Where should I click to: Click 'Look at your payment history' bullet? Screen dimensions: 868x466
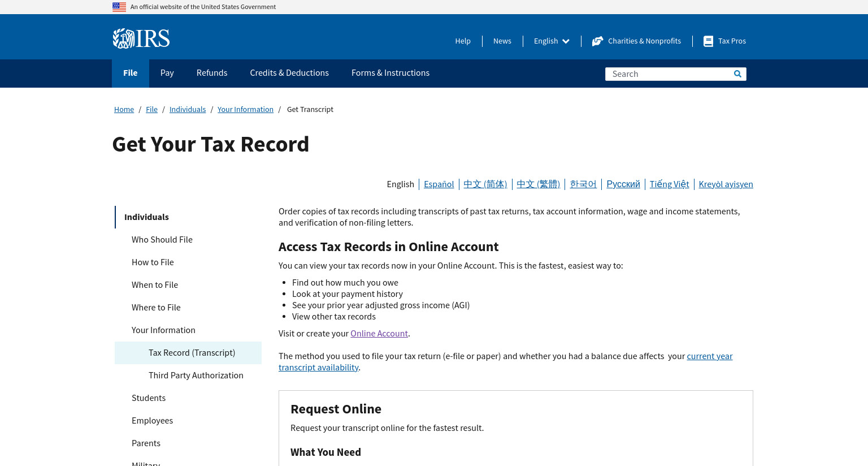pyautogui.click(x=348, y=294)
